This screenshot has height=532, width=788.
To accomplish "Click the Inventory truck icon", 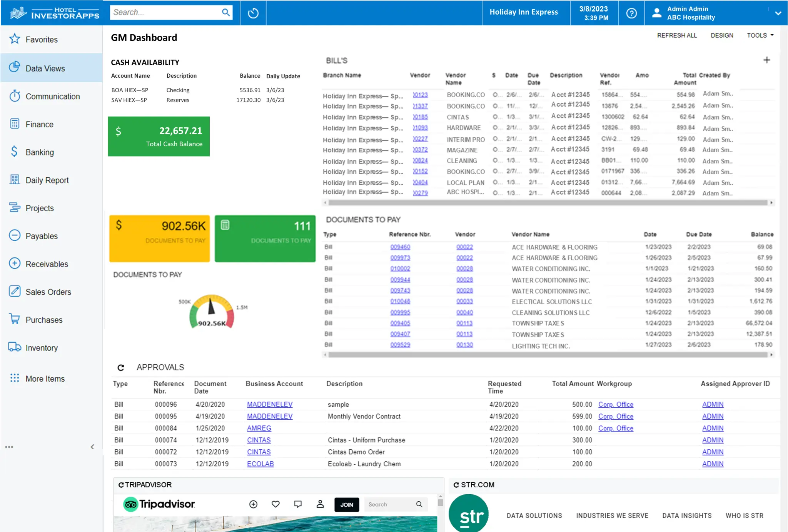I will point(15,347).
